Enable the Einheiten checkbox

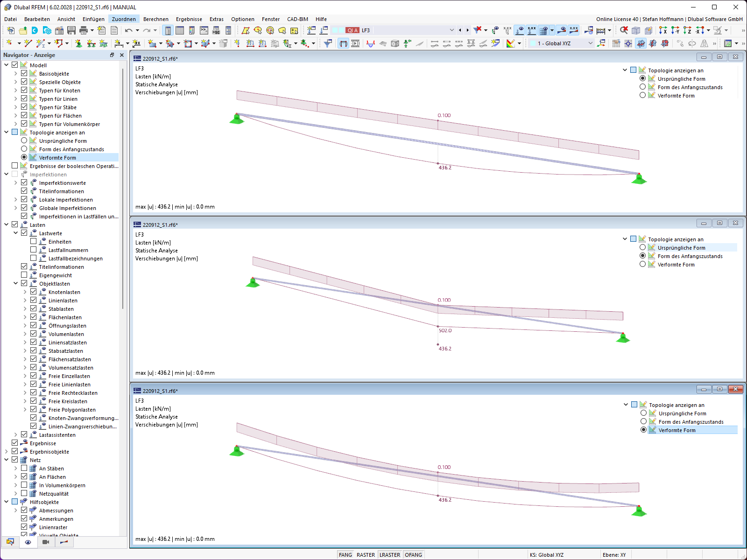point(33,241)
